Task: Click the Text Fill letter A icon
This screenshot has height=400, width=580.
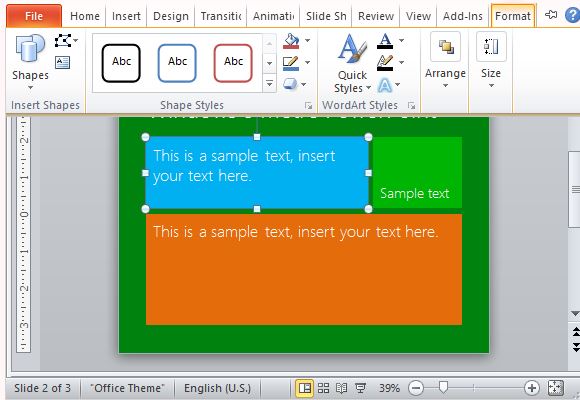Action: tap(385, 41)
